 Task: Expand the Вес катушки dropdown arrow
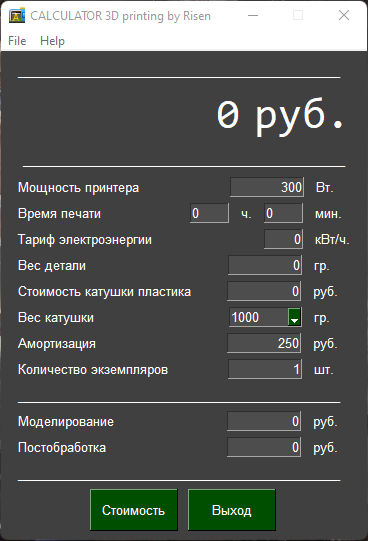tap(294, 317)
